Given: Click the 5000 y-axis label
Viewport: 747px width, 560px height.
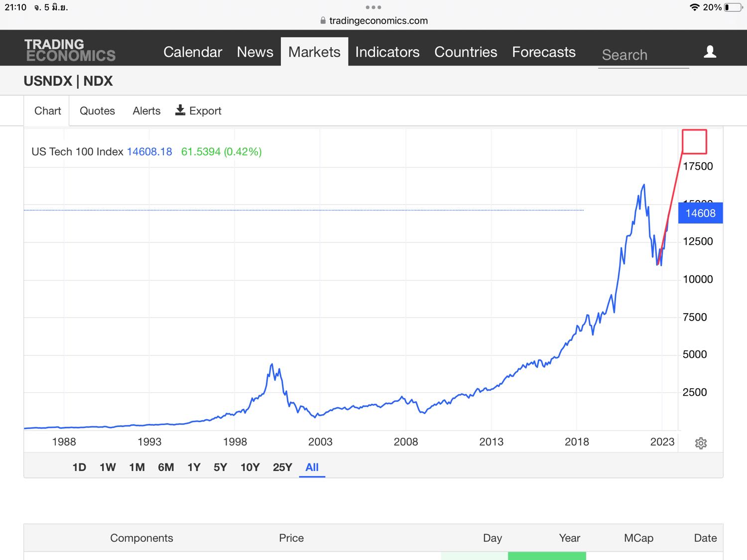Looking at the screenshot, I should pos(695,354).
